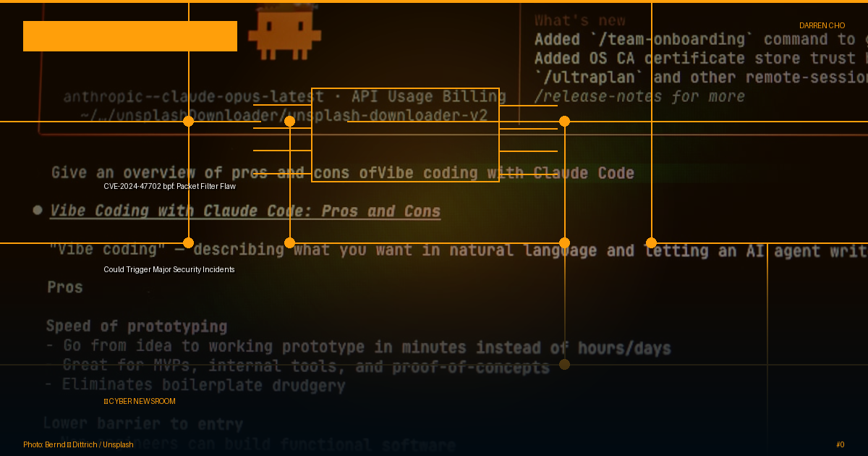Screen dimensions: 868x456
Task: Click the "Added OS CA certificate store trust" line
Action: (x=701, y=58)
